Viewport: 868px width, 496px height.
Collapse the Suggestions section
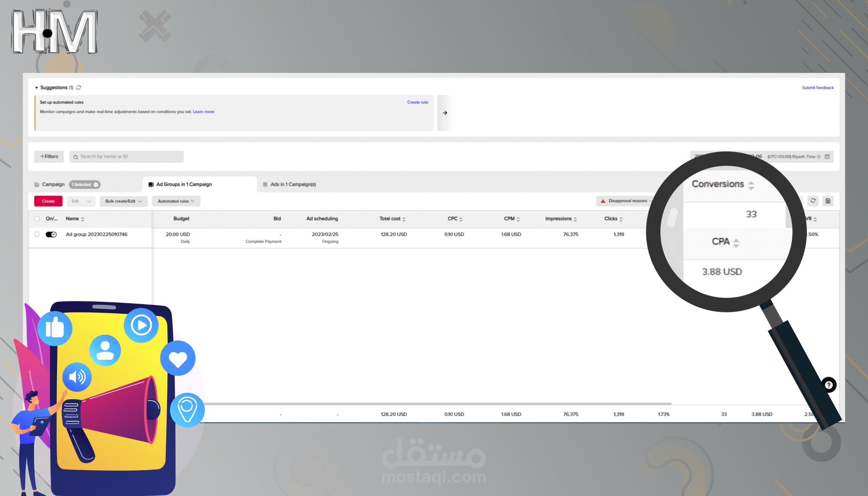pyautogui.click(x=37, y=88)
